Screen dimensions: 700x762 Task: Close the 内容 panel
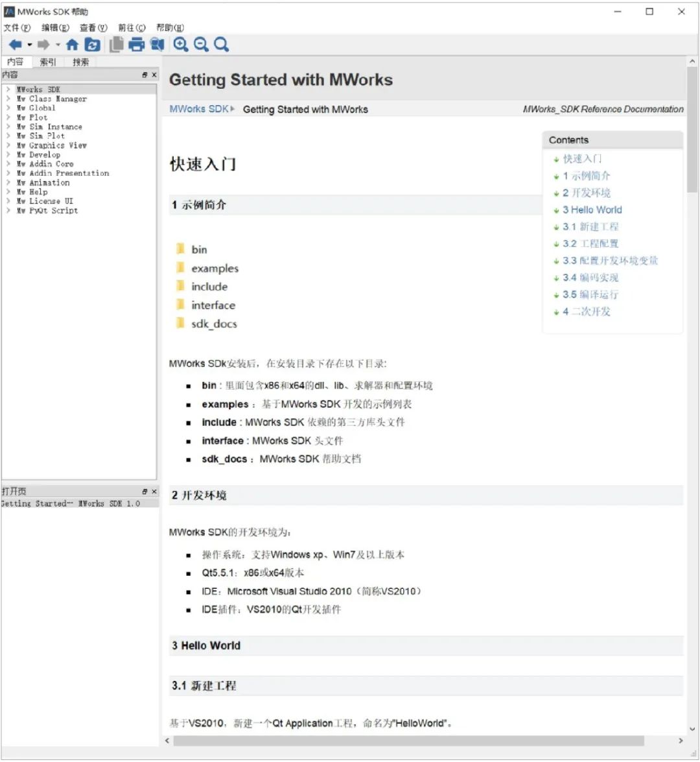pyautogui.click(x=154, y=75)
